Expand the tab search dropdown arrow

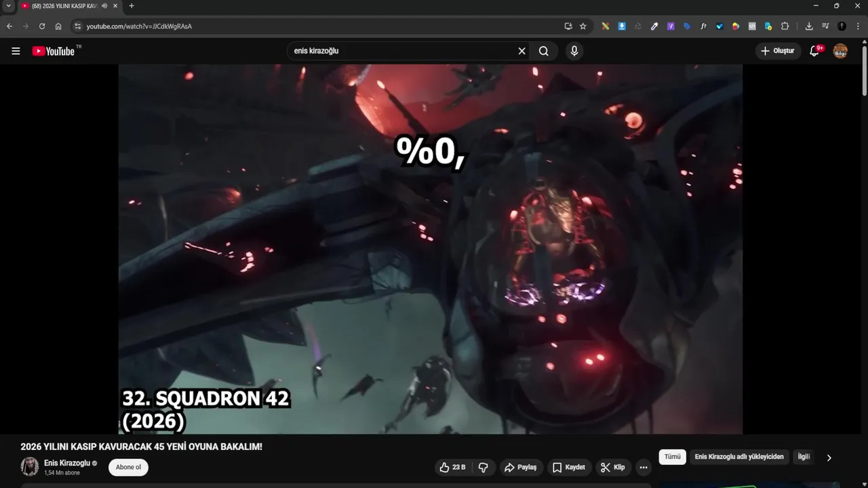click(x=8, y=6)
